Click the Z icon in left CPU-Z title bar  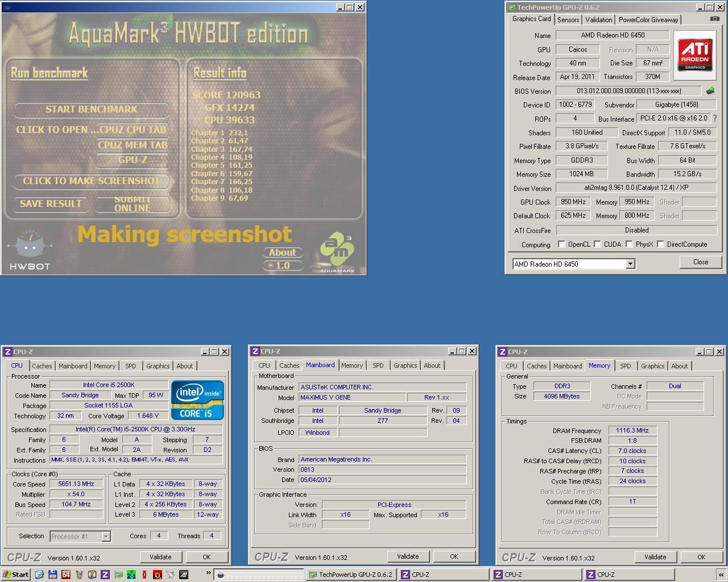[x=7, y=352]
